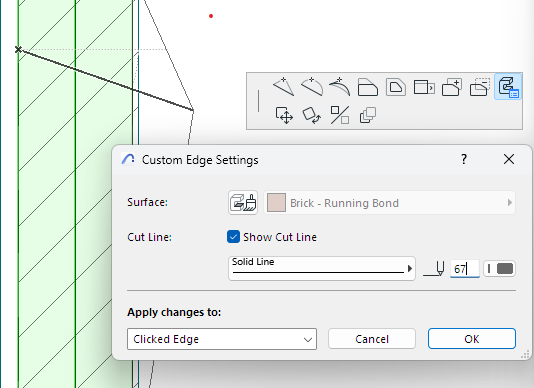The width and height of the screenshot is (534, 388).
Task: Click the dialog resize grip corner
Action: pos(525,355)
